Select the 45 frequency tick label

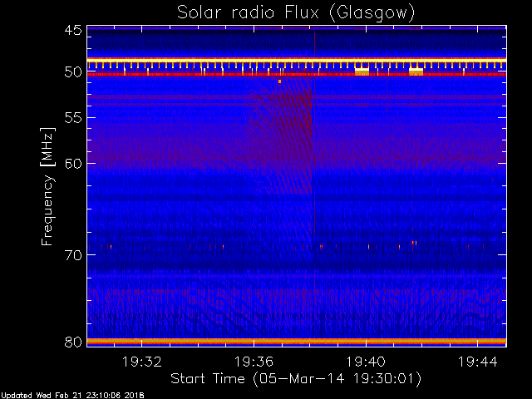[73, 30]
